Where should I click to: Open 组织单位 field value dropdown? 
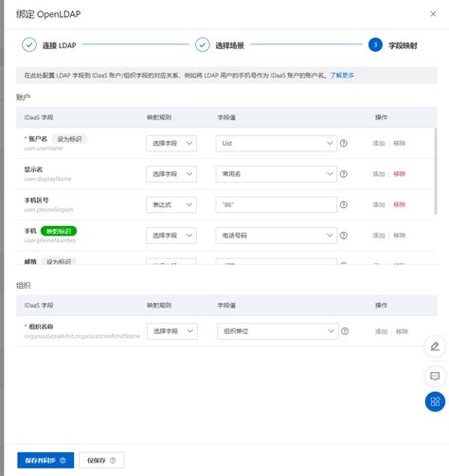coord(278,331)
